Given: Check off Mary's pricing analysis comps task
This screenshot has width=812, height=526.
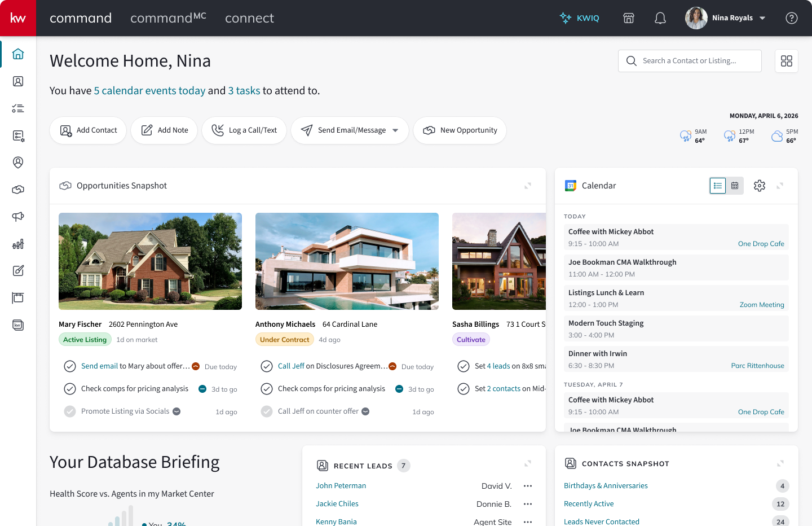Looking at the screenshot, I should click(x=70, y=389).
